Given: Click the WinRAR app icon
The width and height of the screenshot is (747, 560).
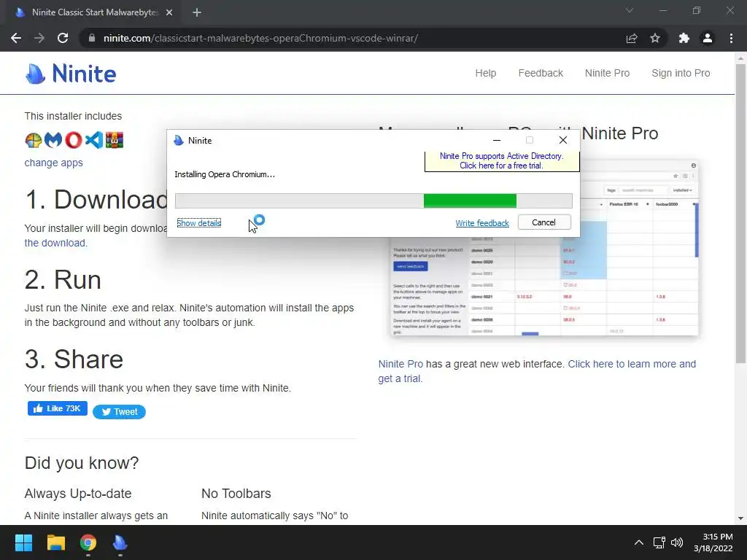Looking at the screenshot, I should coord(115,140).
